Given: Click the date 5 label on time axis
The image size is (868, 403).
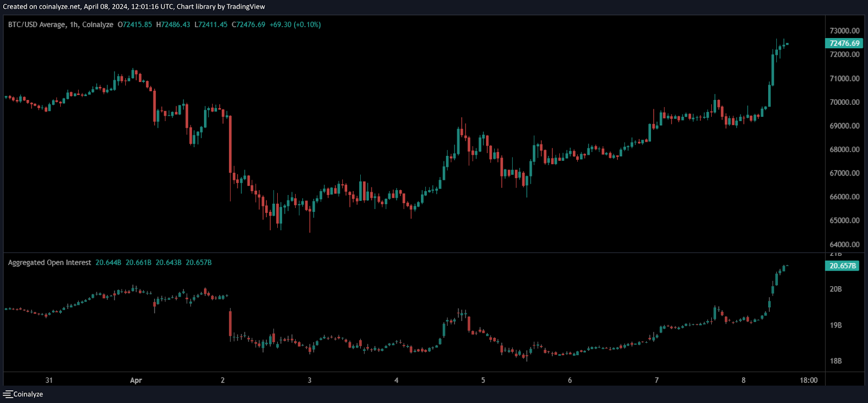Looking at the screenshot, I should click(x=483, y=380).
